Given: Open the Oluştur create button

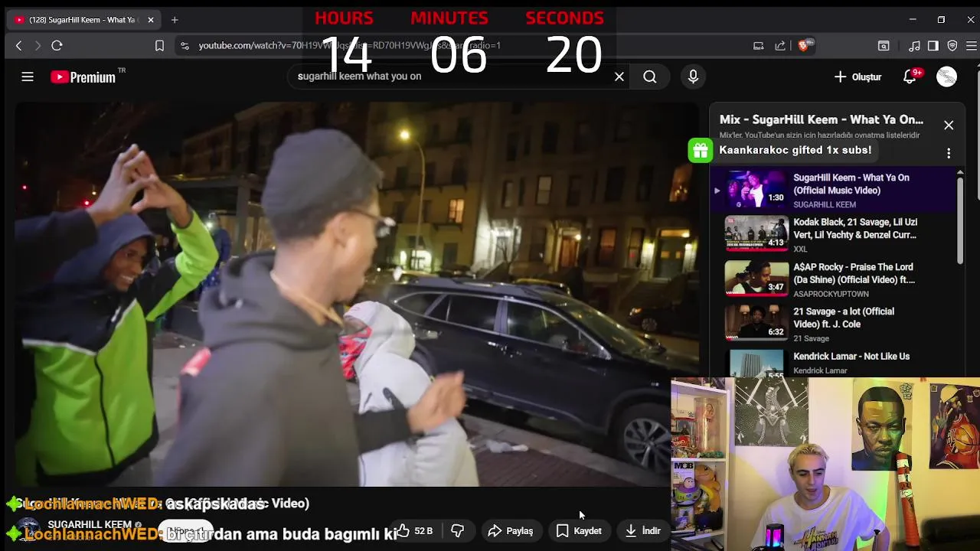Looking at the screenshot, I should click(x=858, y=77).
